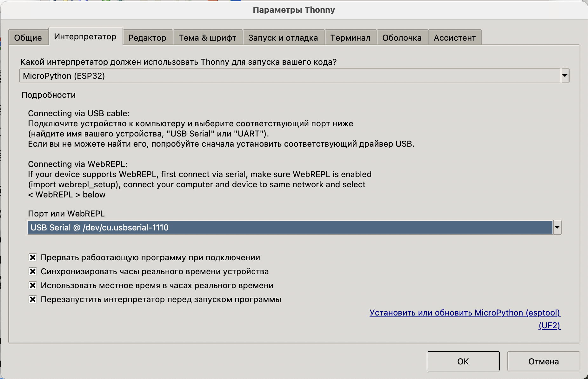Click the Connecting via USB cable: text
This screenshot has height=379, width=588.
click(x=79, y=113)
